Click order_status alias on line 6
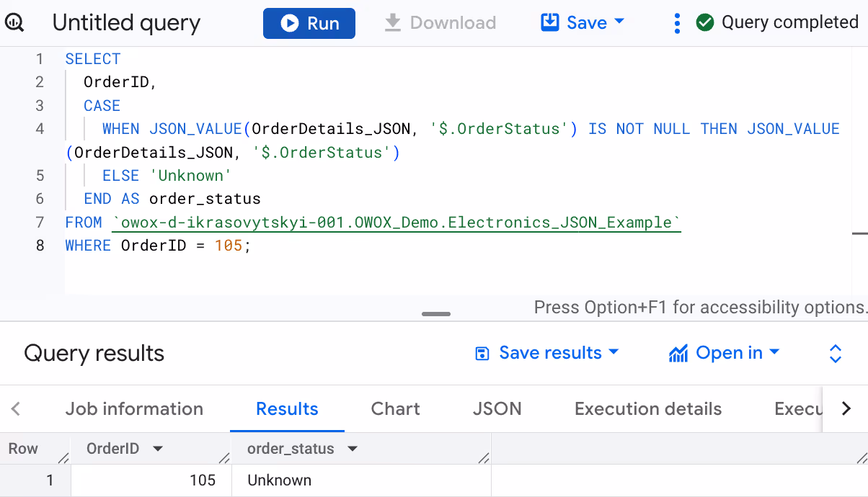Screen dimensions: 868x497 pyautogui.click(x=205, y=199)
